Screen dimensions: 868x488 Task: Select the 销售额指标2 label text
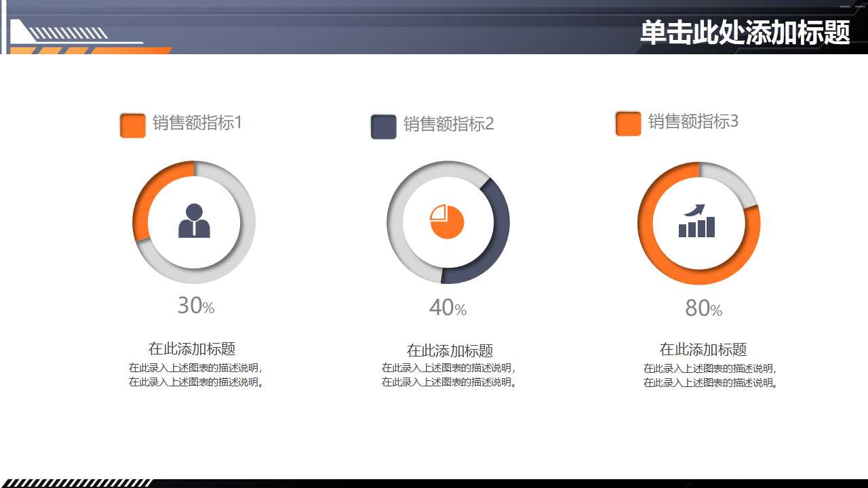click(448, 125)
